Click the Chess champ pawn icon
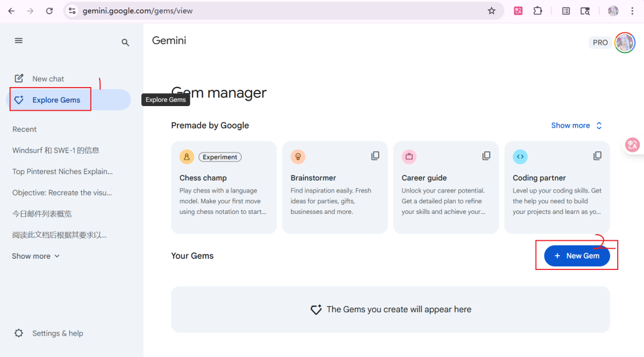Image resolution: width=644 pixels, height=357 pixels. [187, 157]
